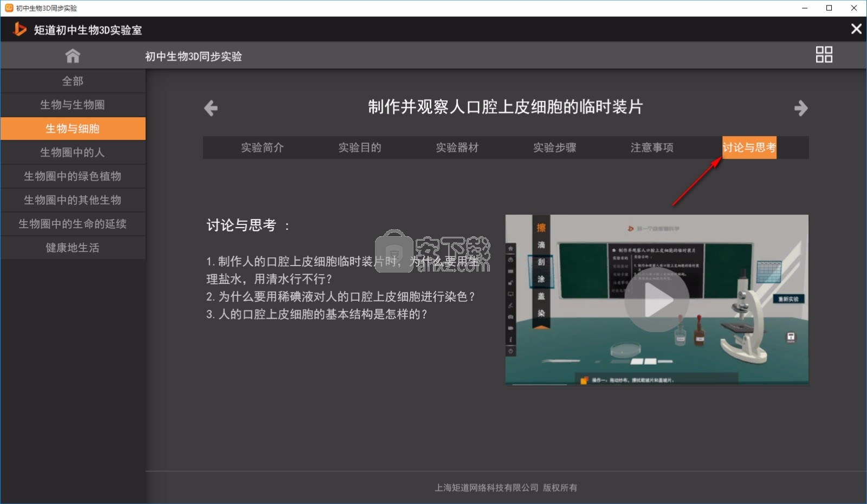Select the 生物圈中的人 category
Screen dimensions: 867x504
[x=73, y=153]
